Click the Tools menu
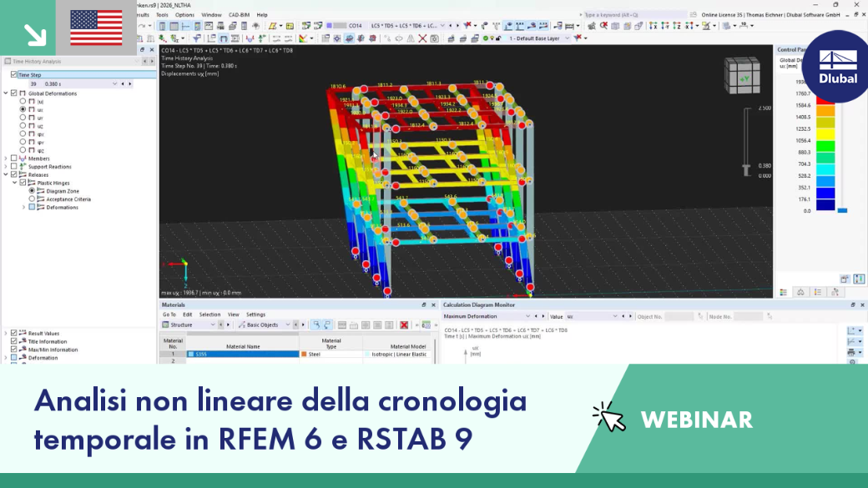 click(x=162, y=15)
